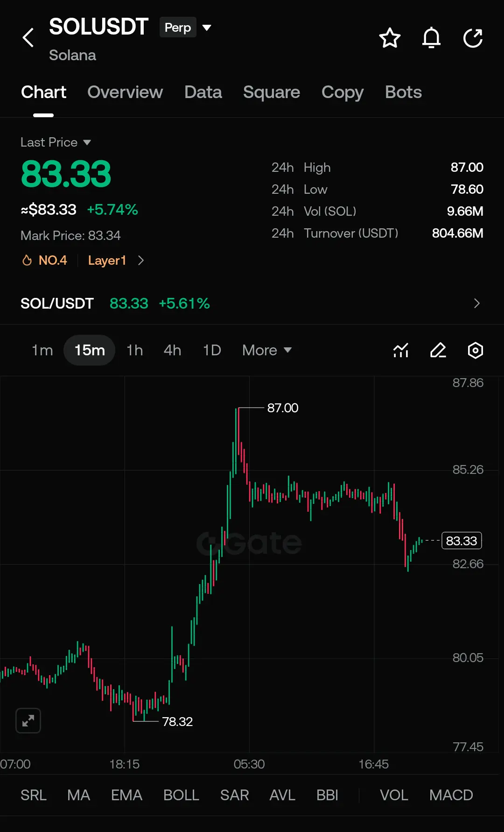The height and width of the screenshot is (832, 504).
Task: Toggle the AVL indicator
Action: coord(282,795)
